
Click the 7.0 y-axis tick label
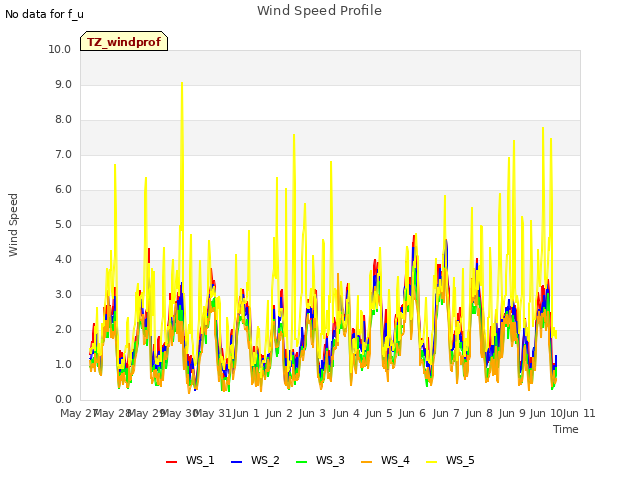(63, 155)
